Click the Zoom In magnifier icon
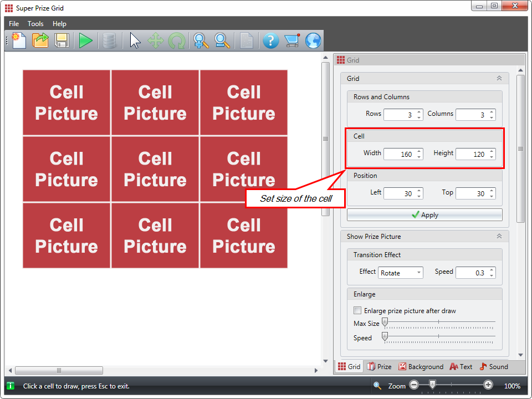This screenshot has width=532, height=399. click(x=201, y=40)
